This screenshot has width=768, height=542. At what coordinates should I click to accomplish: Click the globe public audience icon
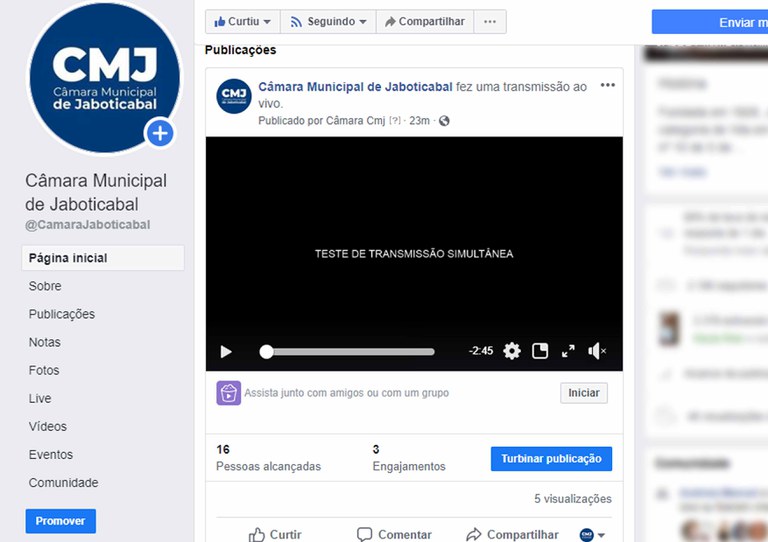(x=444, y=121)
